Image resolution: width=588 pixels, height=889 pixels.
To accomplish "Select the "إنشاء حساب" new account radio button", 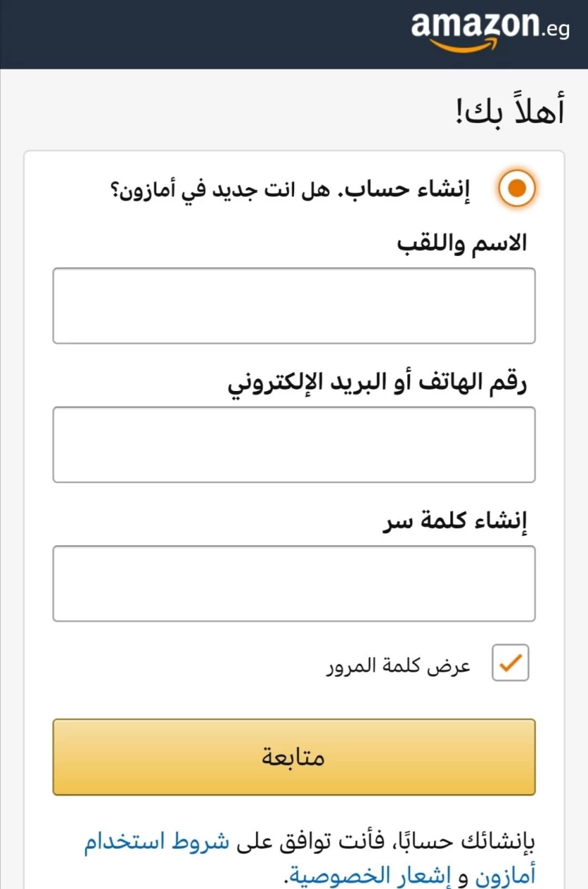I will pyautogui.click(x=517, y=188).
